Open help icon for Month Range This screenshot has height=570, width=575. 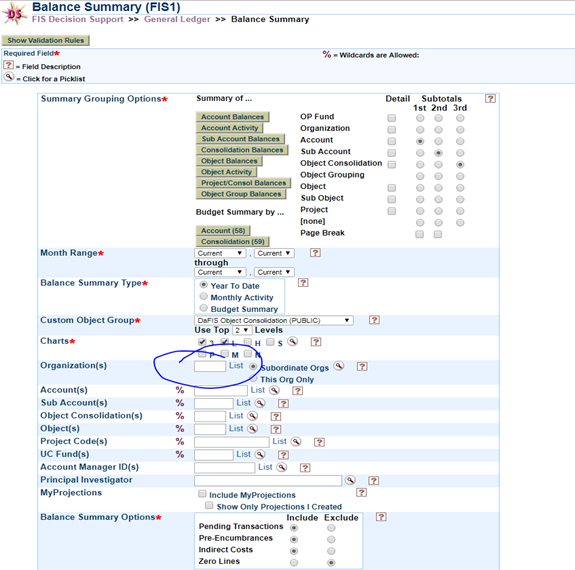315,253
